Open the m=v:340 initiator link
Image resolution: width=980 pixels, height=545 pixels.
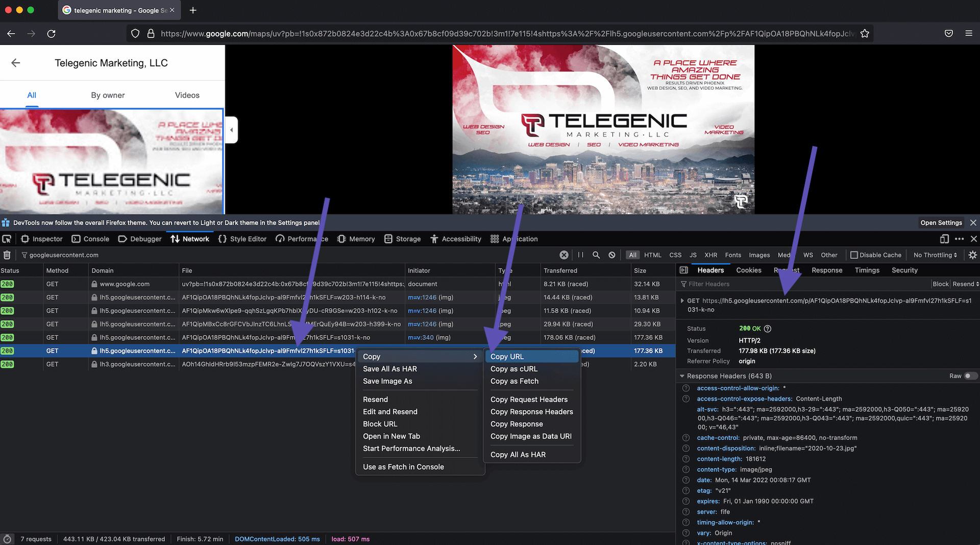[x=421, y=337]
